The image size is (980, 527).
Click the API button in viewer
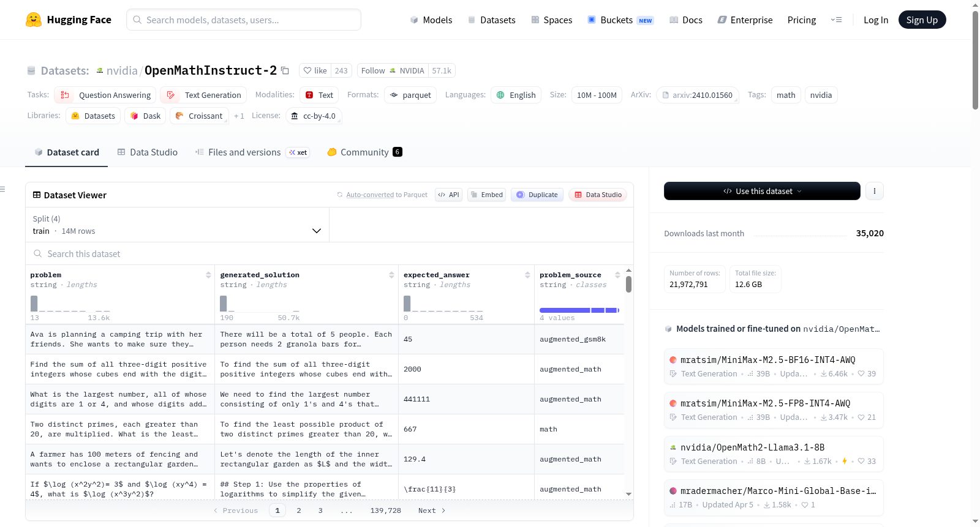tap(448, 195)
